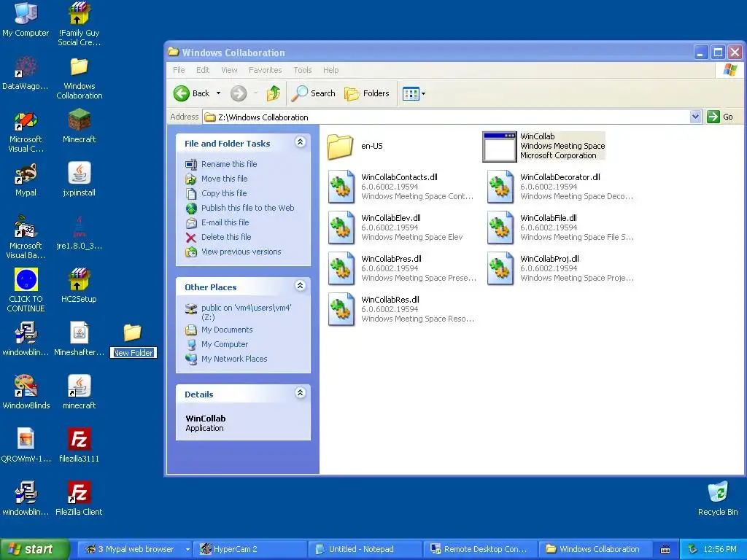Open Search in the Explorer toolbar
Image resolution: width=747 pixels, height=560 pixels.
coord(314,93)
